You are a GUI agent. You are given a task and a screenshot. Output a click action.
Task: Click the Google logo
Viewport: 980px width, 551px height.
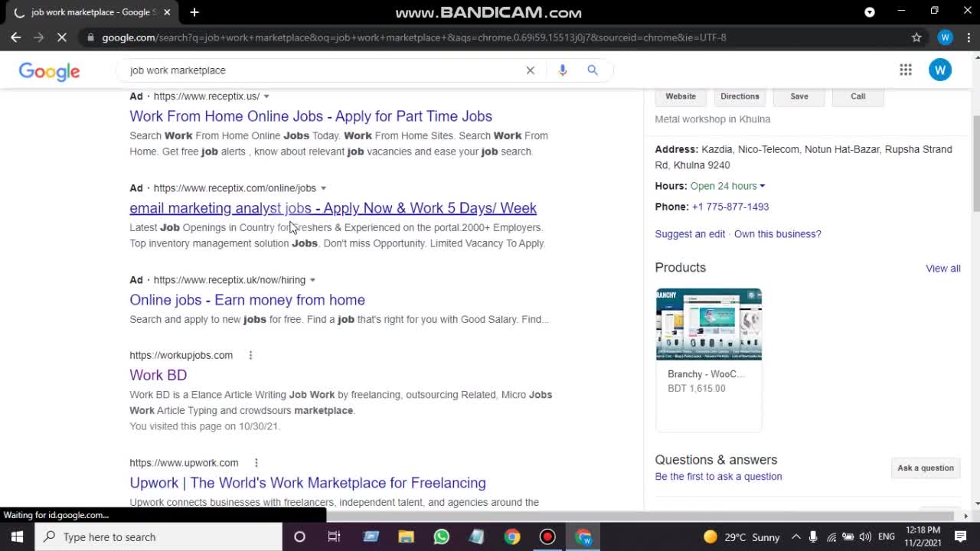click(x=49, y=71)
